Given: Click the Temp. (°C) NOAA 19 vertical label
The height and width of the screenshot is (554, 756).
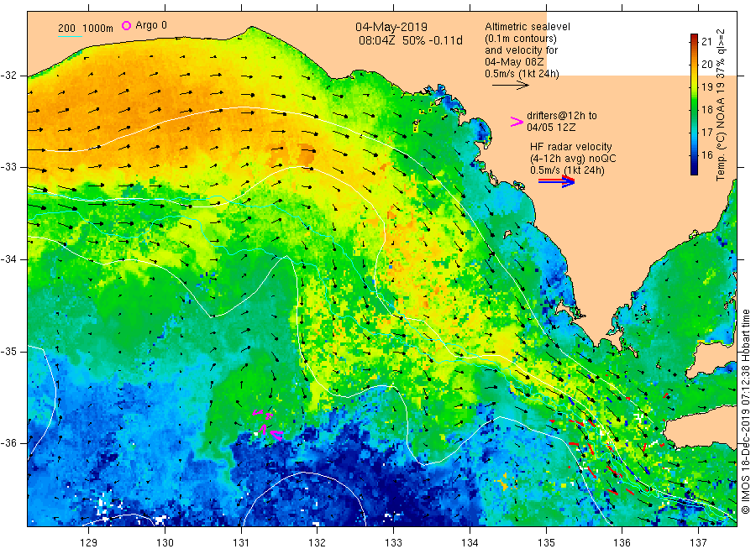Looking at the screenshot, I should point(721,105).
